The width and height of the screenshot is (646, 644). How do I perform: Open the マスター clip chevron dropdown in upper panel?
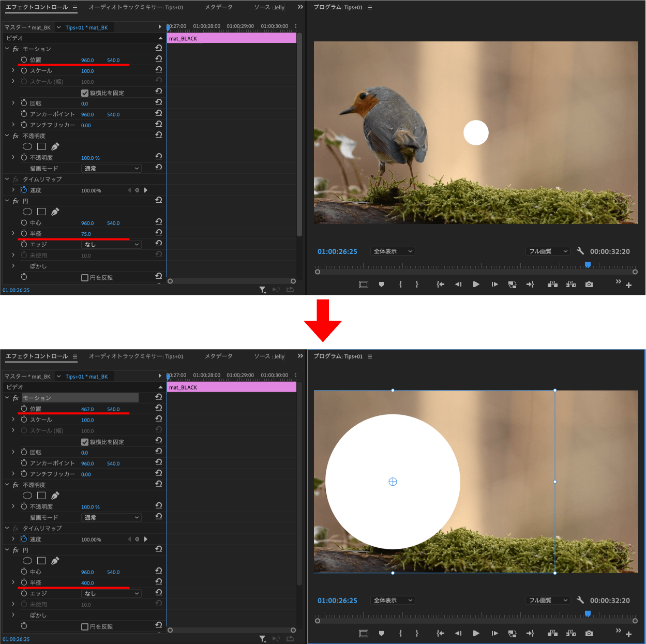(x=58, y=27)
